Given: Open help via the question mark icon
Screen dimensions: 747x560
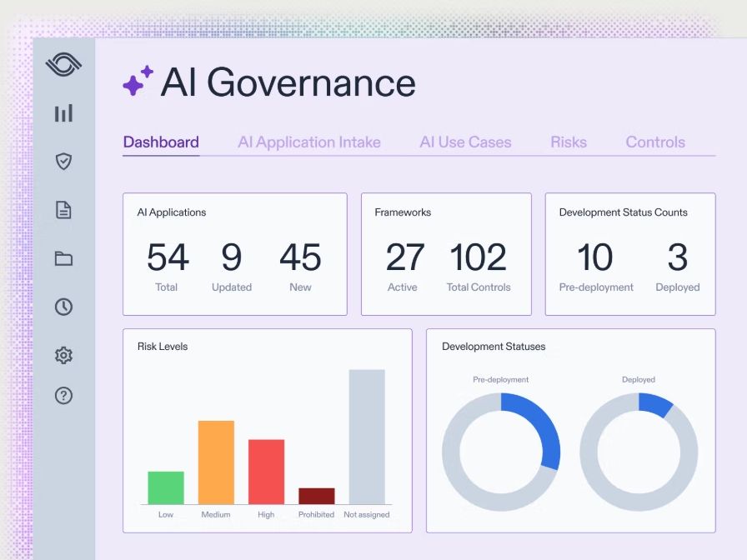Looking at the screenshot, I should click(x=63, y=396).
